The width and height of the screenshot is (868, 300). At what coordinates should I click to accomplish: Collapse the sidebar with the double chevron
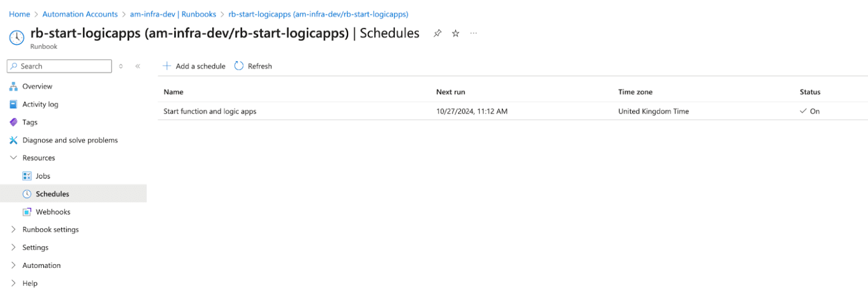tap(138, 66)
